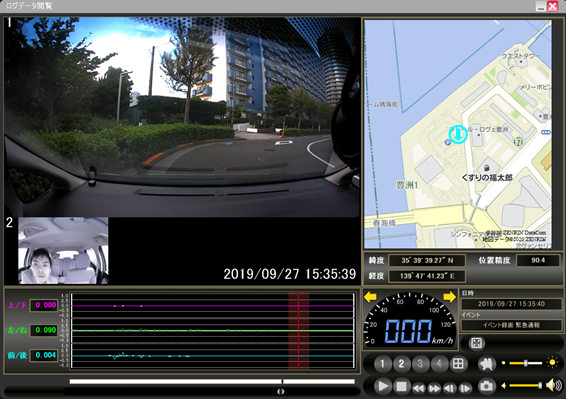The height and width of the screenshot is (399, 566).
Task: Switch to camera 1 view
Action: coord(383,364)
